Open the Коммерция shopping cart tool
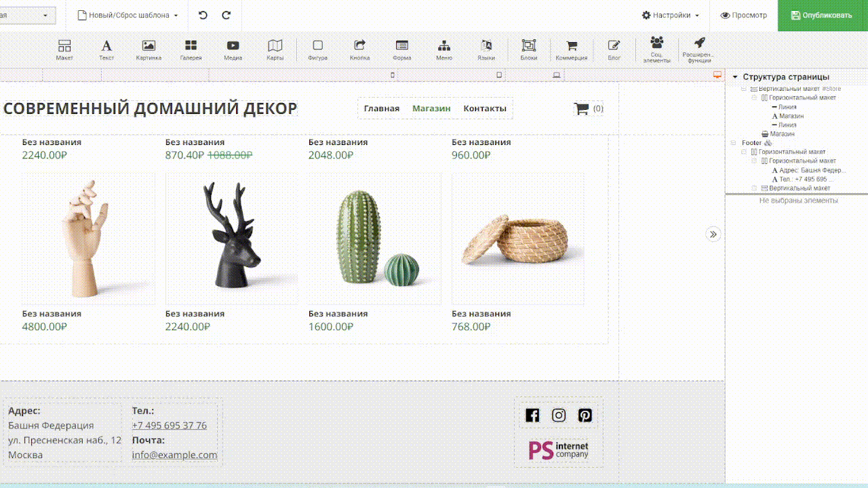Viewport: 868px width, 488px height. click(572, 49)
